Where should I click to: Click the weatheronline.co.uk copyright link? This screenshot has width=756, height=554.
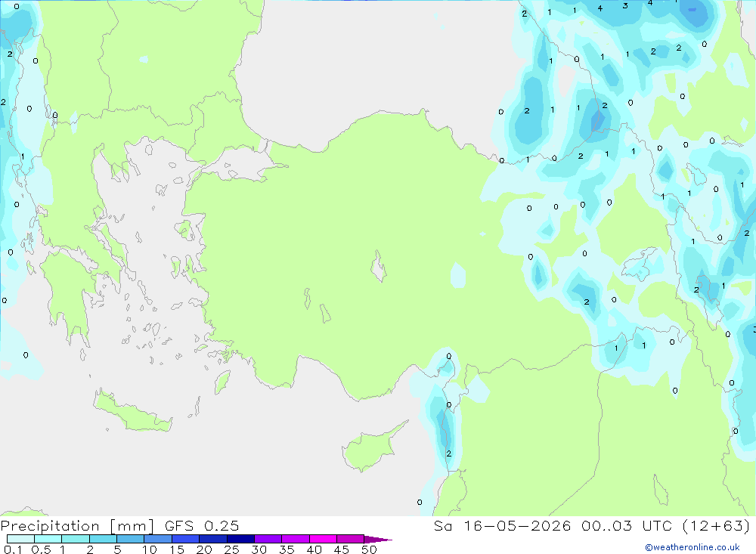coord(692,547)
